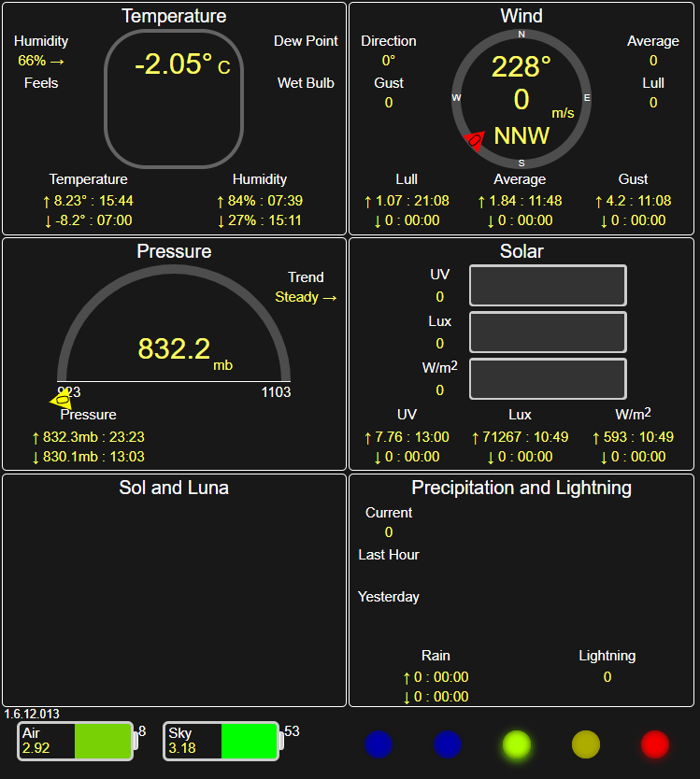The height and width of the screenshot is (779, 700).
Task: Select the red status light
Action: coord(655,744)
